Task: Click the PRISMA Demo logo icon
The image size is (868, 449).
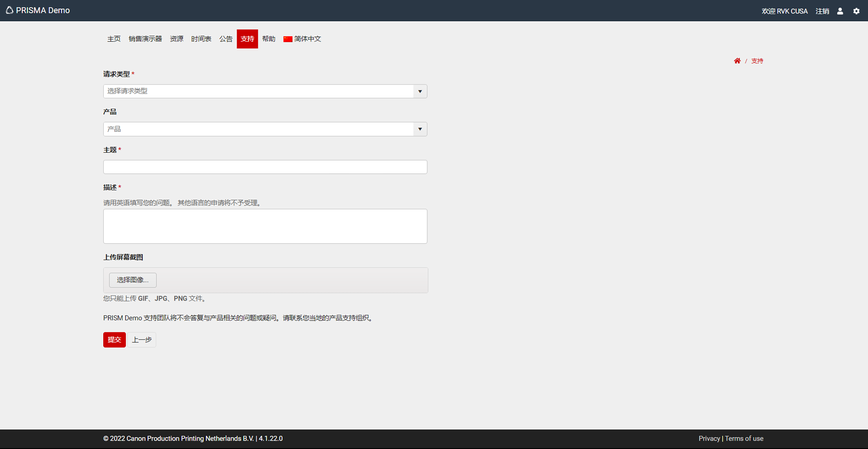Action: pos(10,10)
